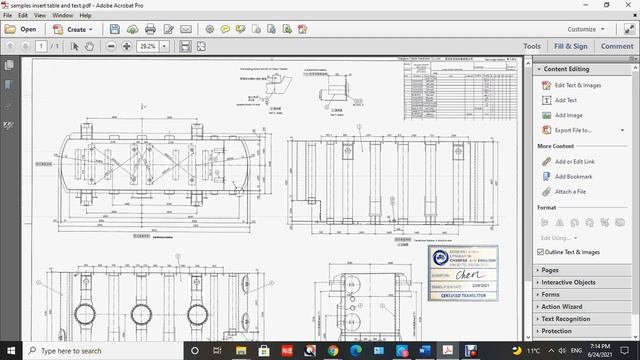Open the Fill & Sign pane

[x=571, y=46]
